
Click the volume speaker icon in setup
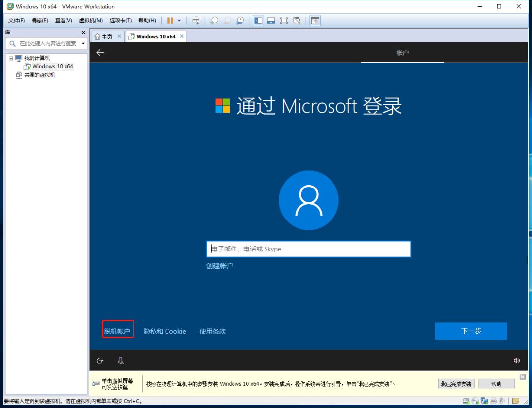pyautogui.click(x=516, y=361)
